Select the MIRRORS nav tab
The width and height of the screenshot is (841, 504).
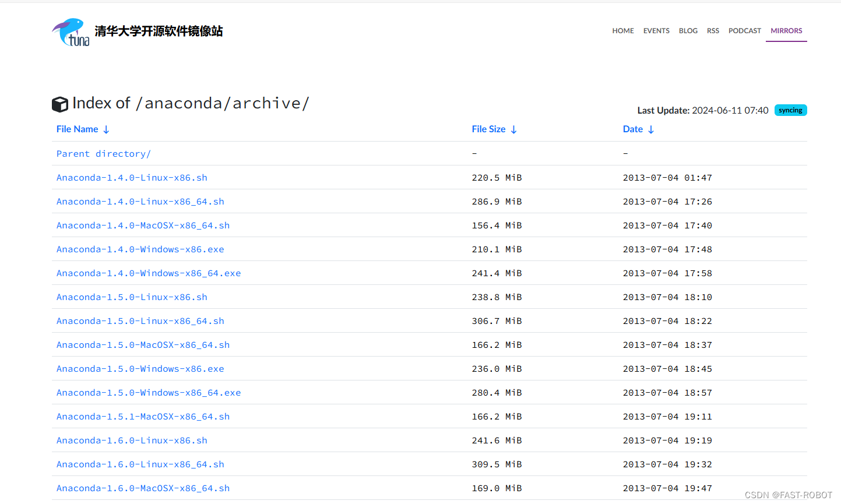(x=786, y=31)
